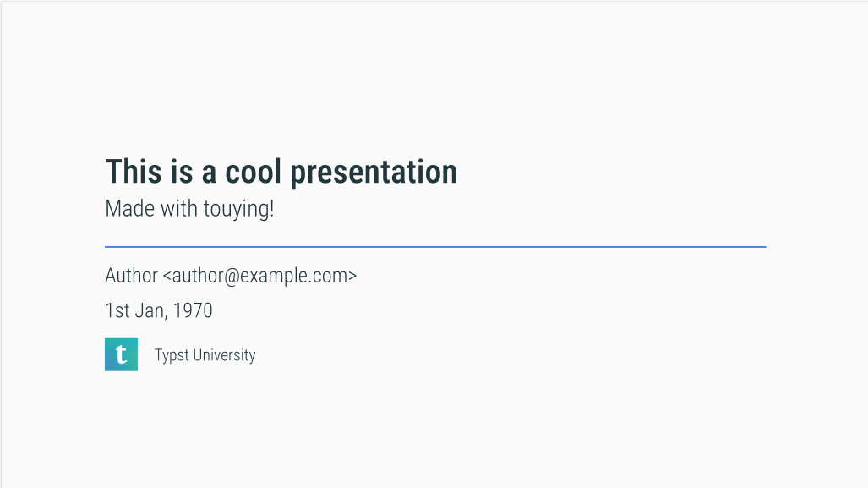Click the word "University" beside the logo
This screenshot has width=868, height=488.
click(x=224, y=355)
